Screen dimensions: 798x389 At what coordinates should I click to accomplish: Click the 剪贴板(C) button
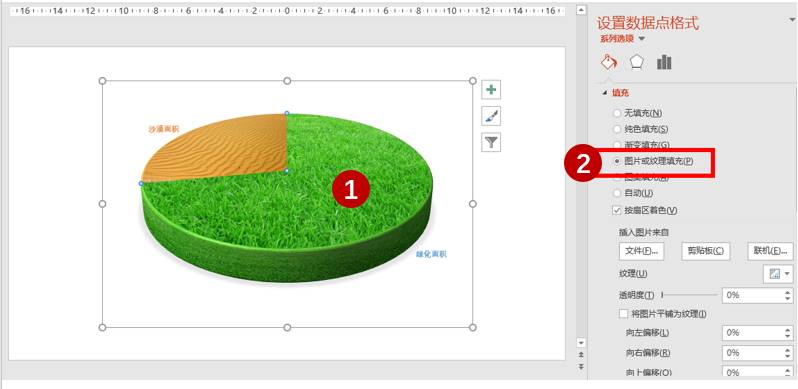coord(705,251)
